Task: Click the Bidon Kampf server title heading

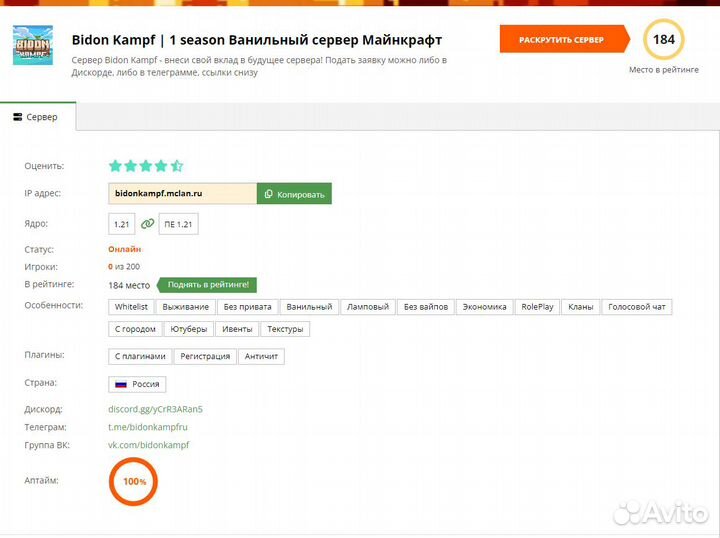Action: (257, 40)
